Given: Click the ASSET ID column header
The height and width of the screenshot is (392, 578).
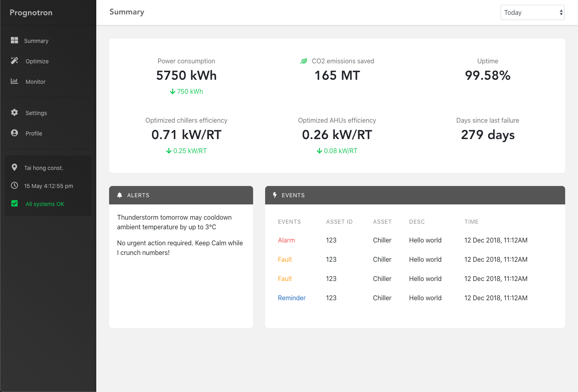Looking at the screenshot, I should pyautogui.click(x=339, y=222).
